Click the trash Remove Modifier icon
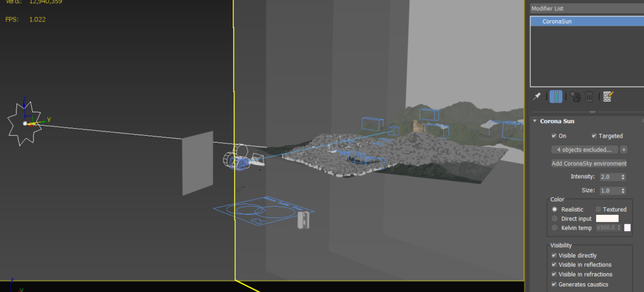 (x=589, y=96)
